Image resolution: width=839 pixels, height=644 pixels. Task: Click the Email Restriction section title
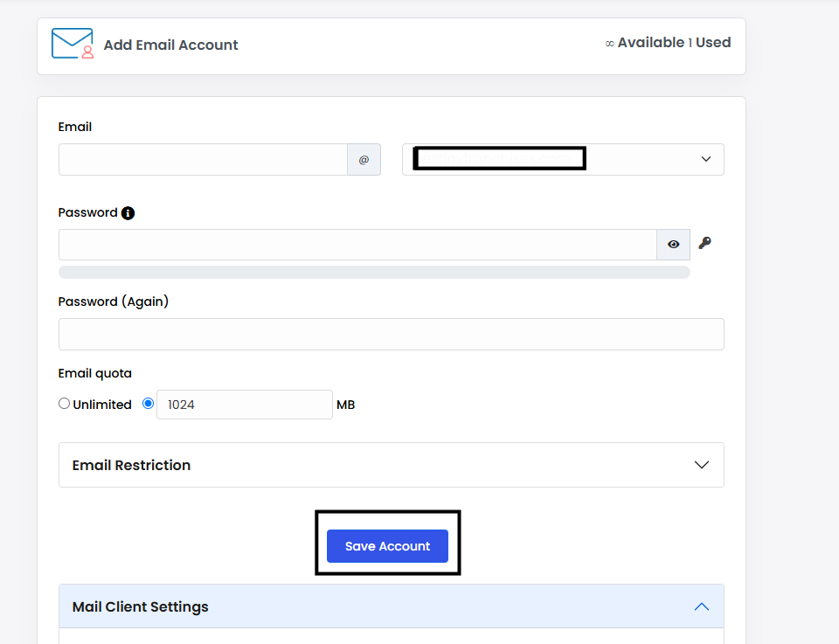(131, 465)
